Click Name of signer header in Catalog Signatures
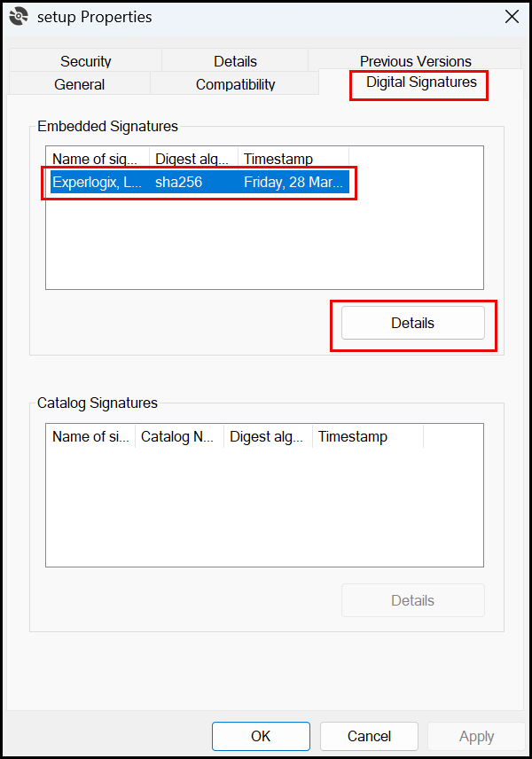Image resolution: width=532 pixels, height=759 pixels. click(x=90, y=436)
